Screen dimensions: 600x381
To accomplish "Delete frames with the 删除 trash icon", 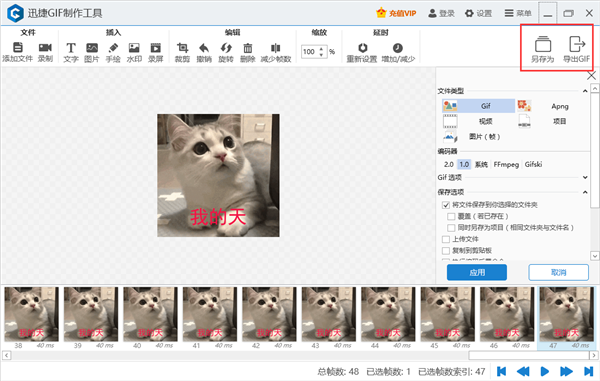I will point(248,48).
